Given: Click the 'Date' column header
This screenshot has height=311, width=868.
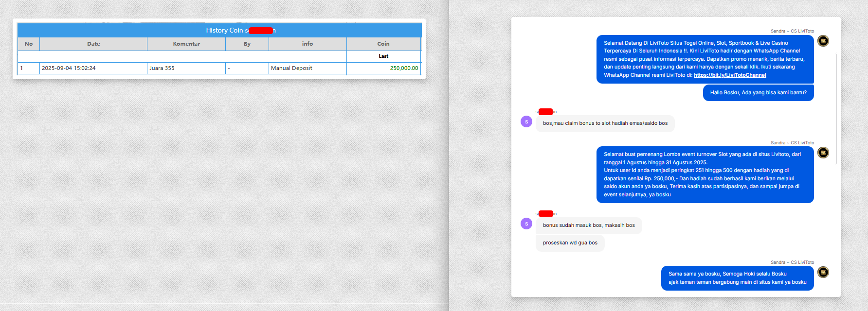Looking at the screenshot, I should [x=93, y=44].
